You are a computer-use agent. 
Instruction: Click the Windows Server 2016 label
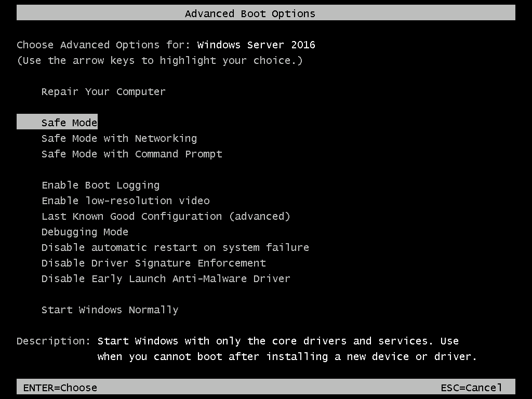[256, 45]
